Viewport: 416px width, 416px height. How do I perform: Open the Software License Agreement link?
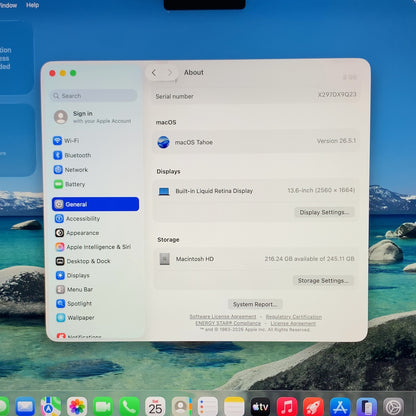click(x=223, y=317)
